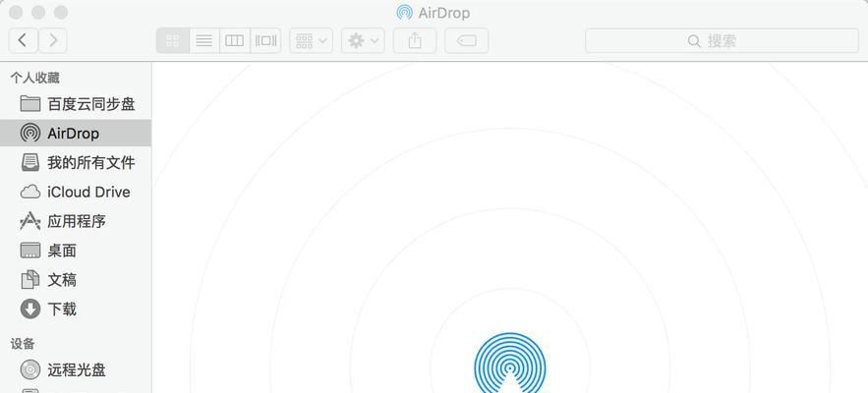The image size is (868, 393).
Task: Open 应用程序 in the sidebar
Action: pyautogui.click(x=76, y=221)
